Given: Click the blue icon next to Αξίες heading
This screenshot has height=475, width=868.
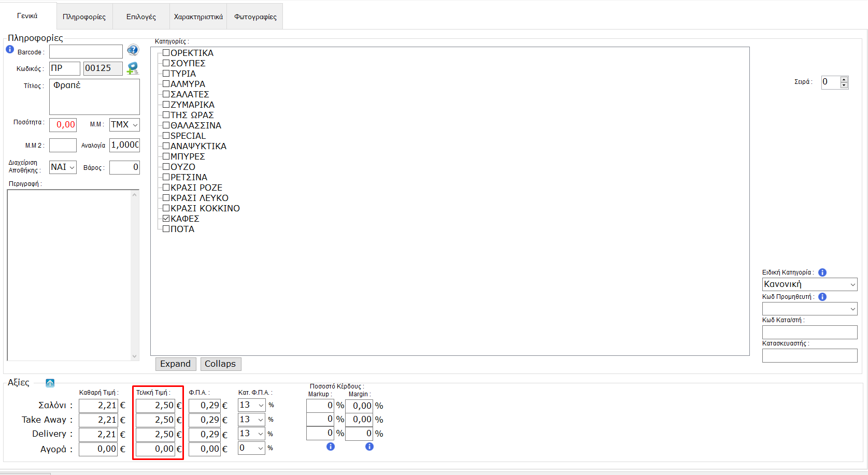Looking at the screenshot, I should (x=50, y=383).
